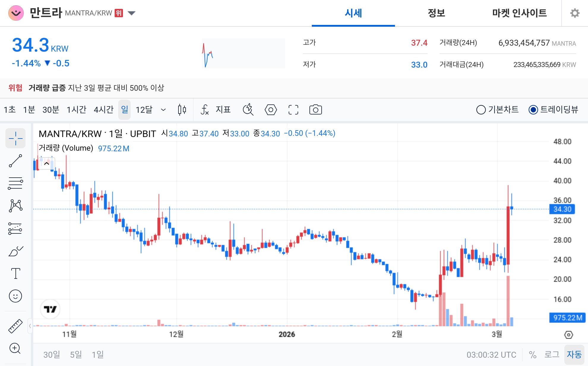
Task: Select the trend line drawing tool
Action: coord(15,160)
